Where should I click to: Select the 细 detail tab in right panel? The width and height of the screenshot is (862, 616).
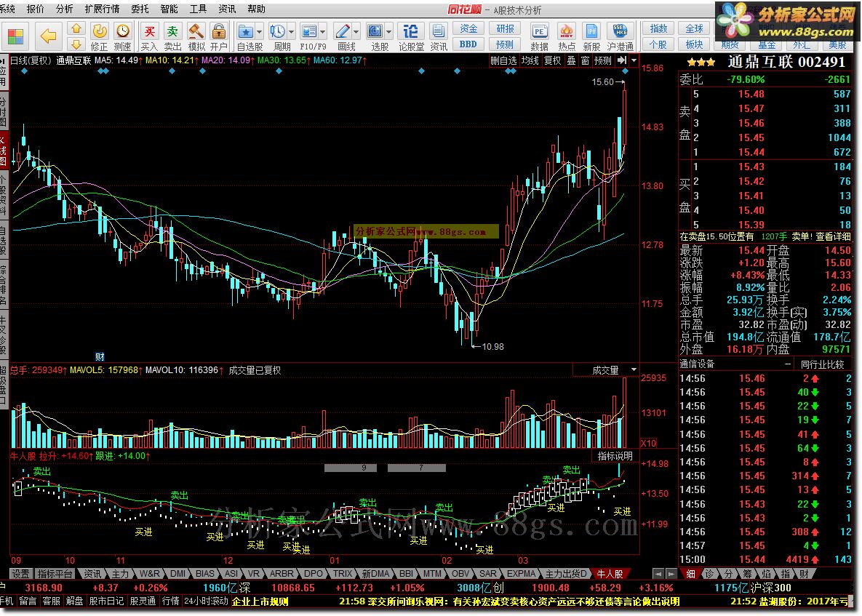click(x=690, y=574)
